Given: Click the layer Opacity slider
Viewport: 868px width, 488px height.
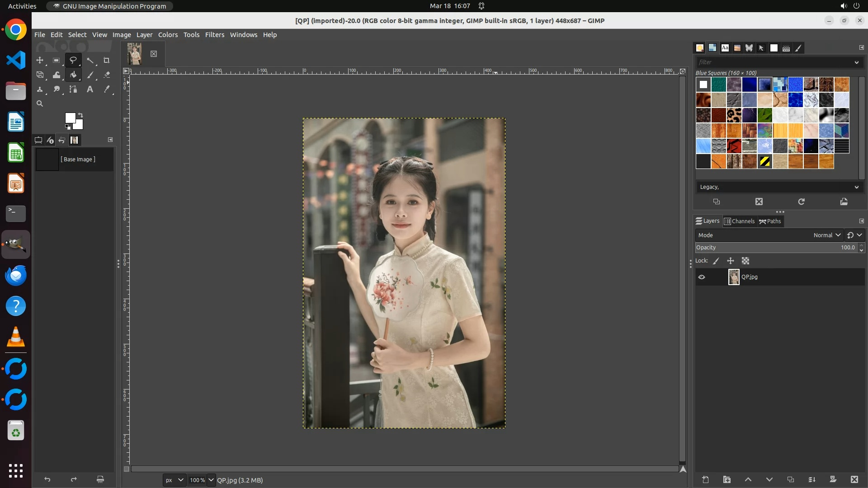Looking at the screenshot, I should click(775, 248).
